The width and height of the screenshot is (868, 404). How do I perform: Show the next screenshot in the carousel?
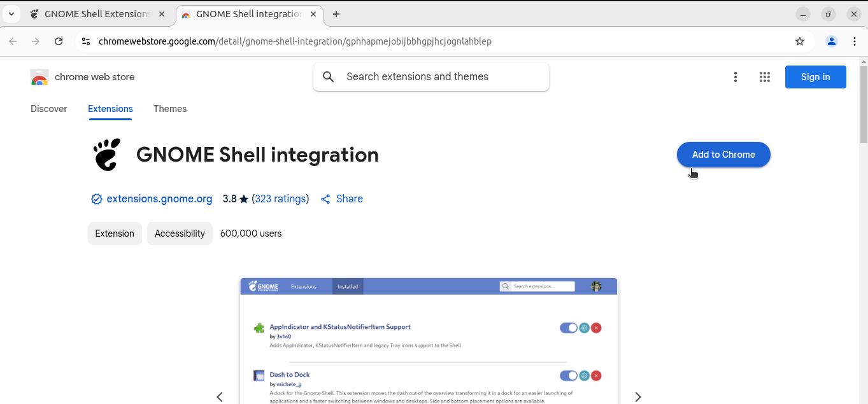point(638,397)
